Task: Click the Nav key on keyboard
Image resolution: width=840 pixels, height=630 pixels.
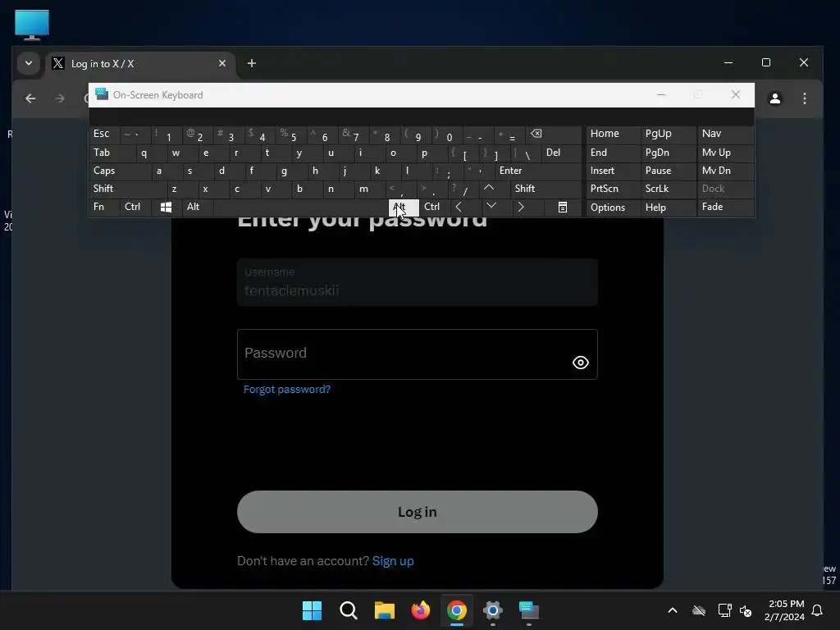Action: pyautogui.click(x=725, y=134)
